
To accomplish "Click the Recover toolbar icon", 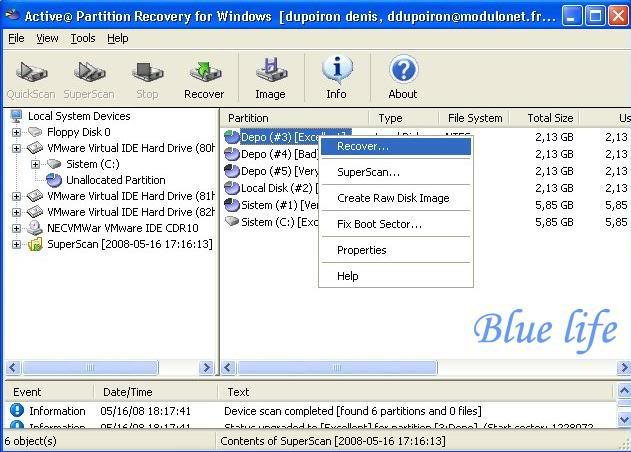I will 204,72.
